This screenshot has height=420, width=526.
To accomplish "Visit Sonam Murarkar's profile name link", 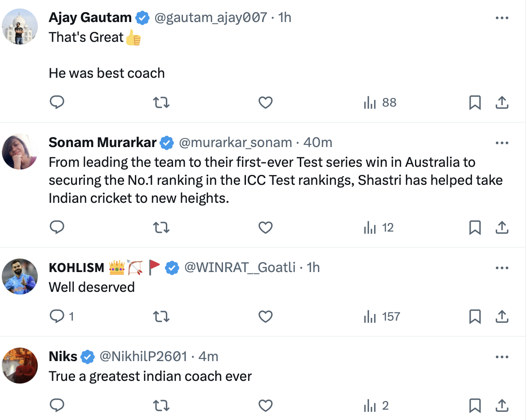I will coord(103,143).
